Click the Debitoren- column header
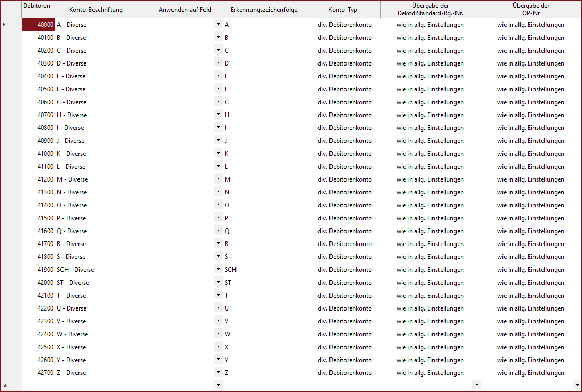 point(37,9)
